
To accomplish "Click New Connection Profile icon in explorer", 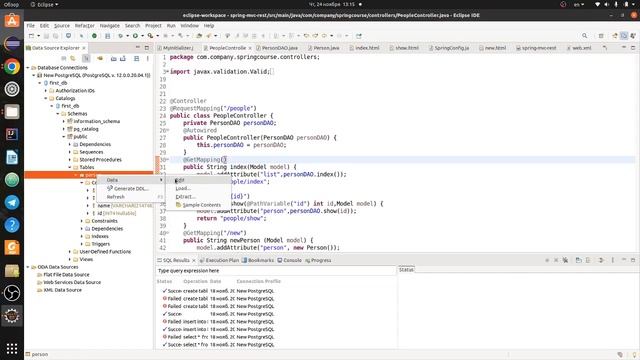I will coord(100,58).
